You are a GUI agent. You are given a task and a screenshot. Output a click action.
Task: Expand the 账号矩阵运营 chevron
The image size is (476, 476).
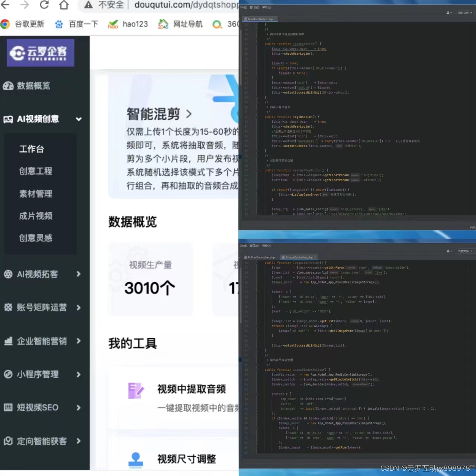pos(78,308)
